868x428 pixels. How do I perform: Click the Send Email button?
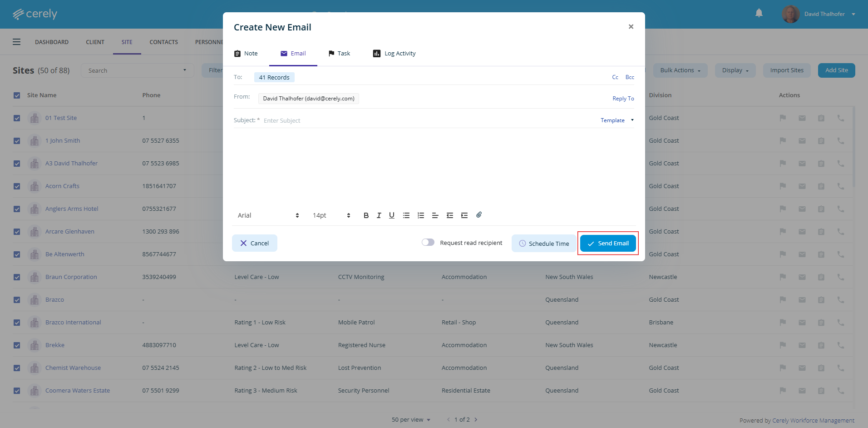608,243
